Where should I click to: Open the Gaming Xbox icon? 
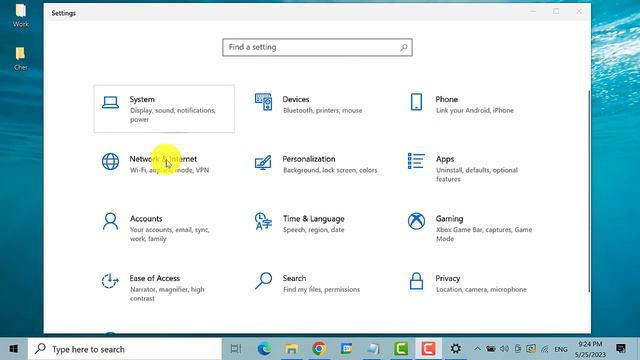416,221
